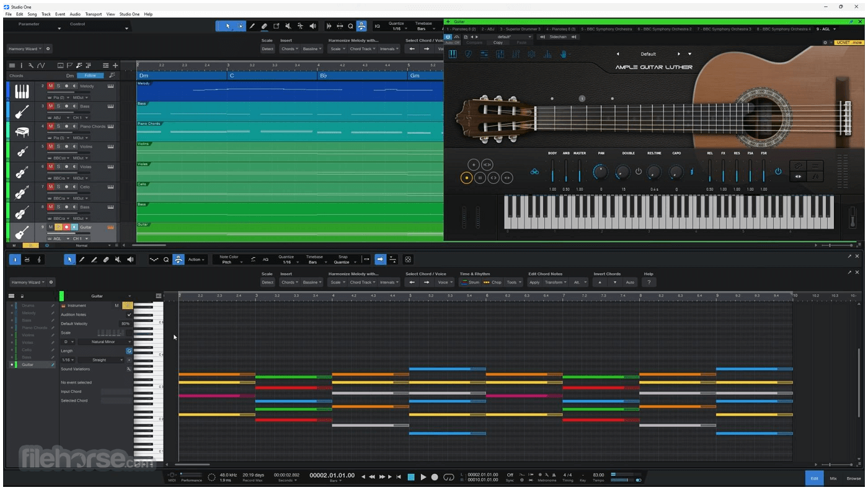Toggle the Audition Notes checkbox

point(129,315)
